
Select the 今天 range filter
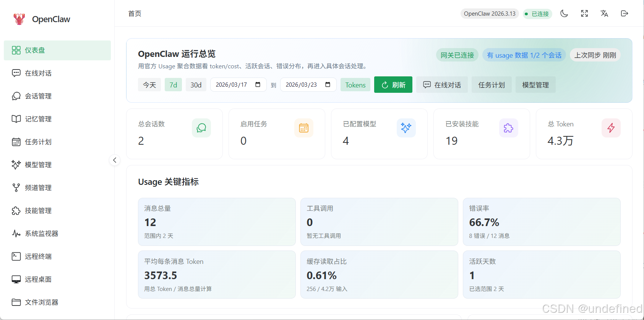pos(149,85)
